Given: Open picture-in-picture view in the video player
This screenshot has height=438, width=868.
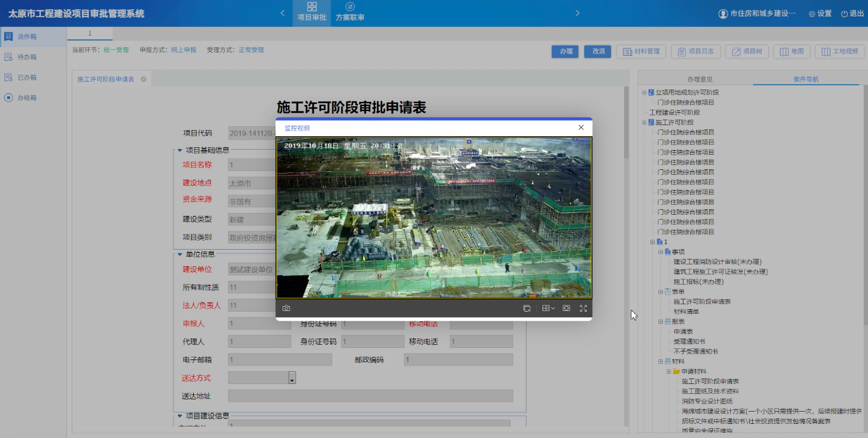Looking at the screenshot, I should [x=566, y=308].
